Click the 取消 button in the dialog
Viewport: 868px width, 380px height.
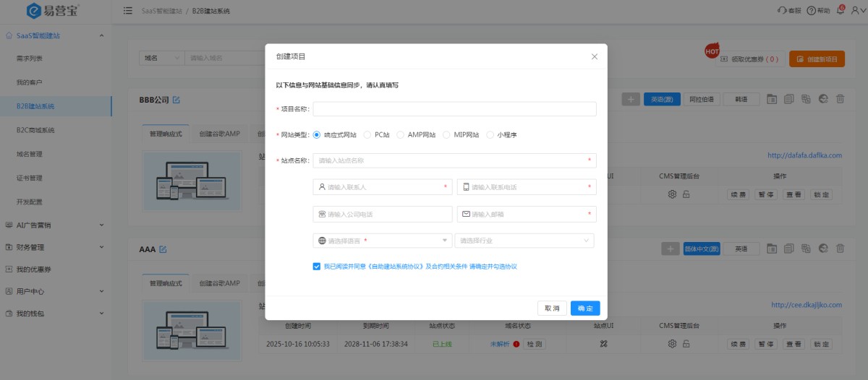coord(552,308)
